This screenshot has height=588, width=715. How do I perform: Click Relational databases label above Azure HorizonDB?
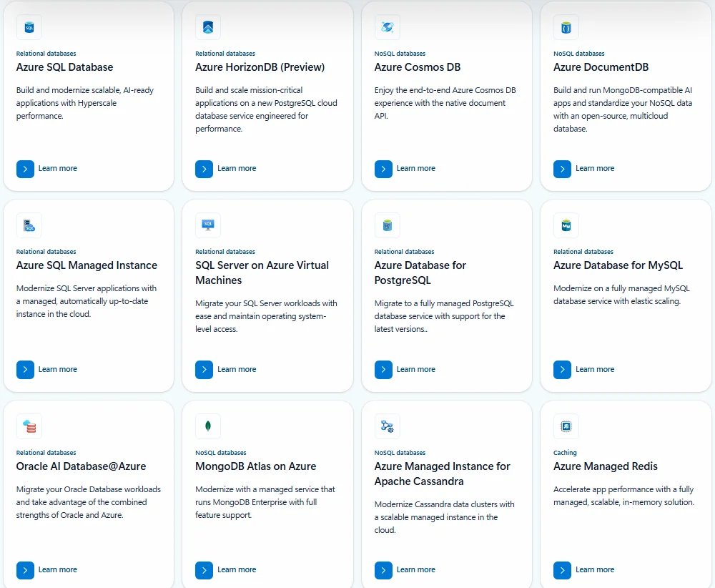pyautogui.click(x=225, y=54)
